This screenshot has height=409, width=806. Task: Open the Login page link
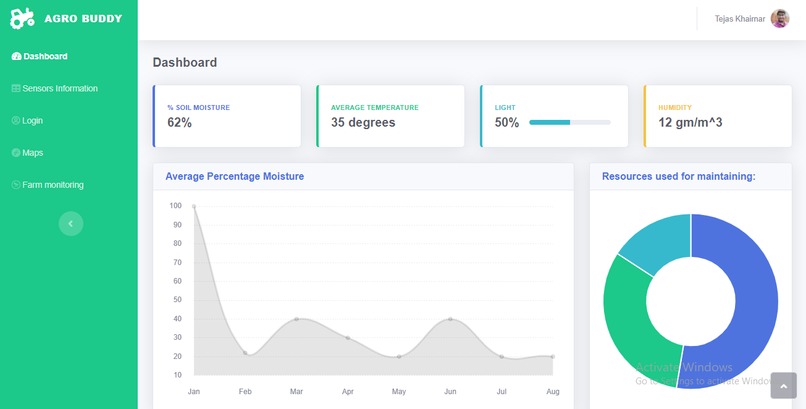pos(27,121)
